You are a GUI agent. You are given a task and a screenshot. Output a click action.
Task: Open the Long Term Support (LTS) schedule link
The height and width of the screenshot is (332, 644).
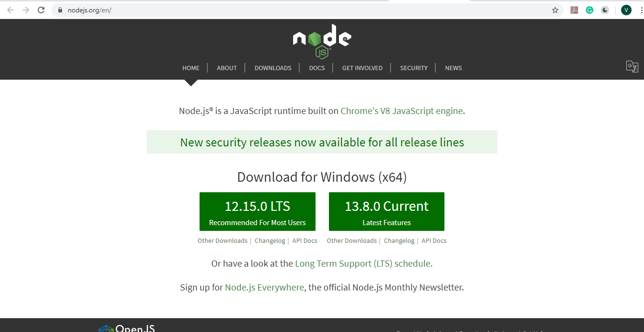(364, 264)
